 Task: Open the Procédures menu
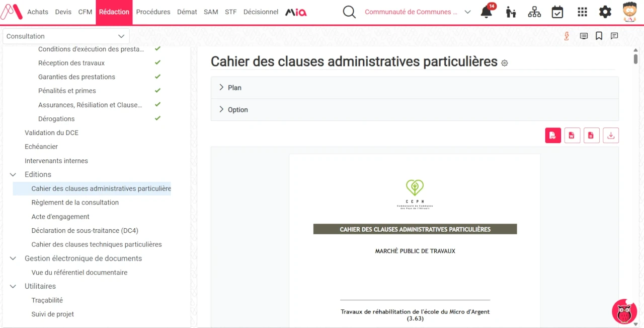click(153, 12)
